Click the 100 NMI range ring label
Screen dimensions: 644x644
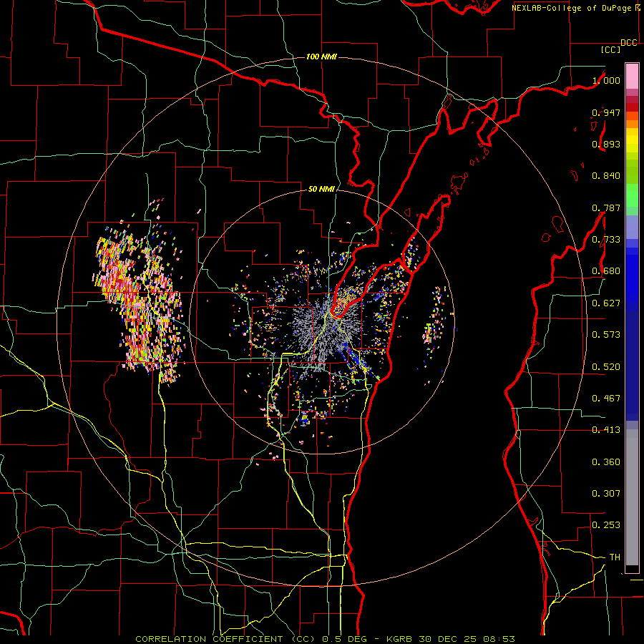click(x=321, y=57)
